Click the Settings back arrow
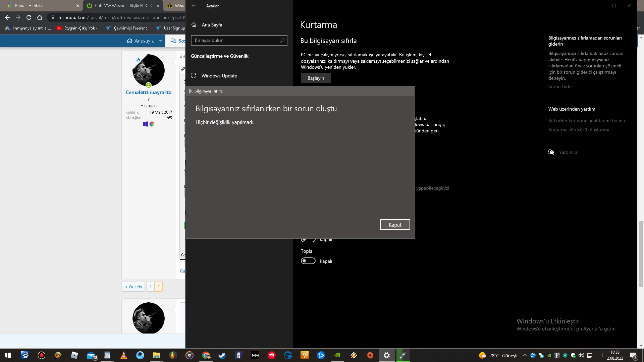This screenshot has height=362, width=644. point(194,6)
